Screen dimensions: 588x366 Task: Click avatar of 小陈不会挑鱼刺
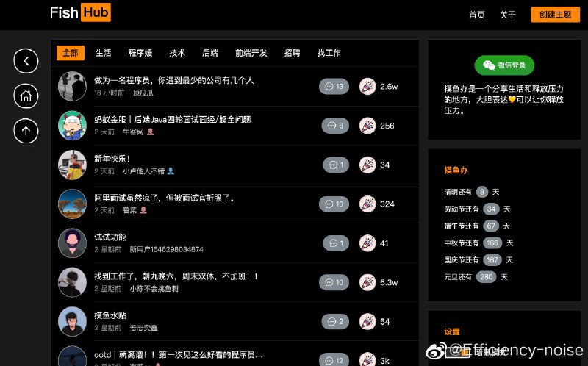tap(72, 282)
